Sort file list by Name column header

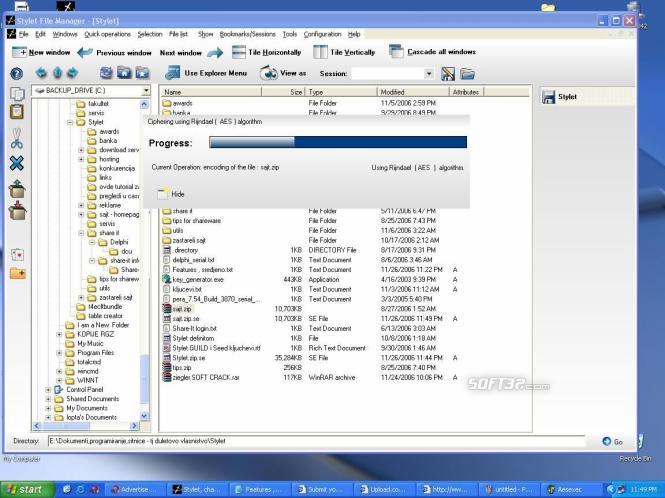click(211, 92)
